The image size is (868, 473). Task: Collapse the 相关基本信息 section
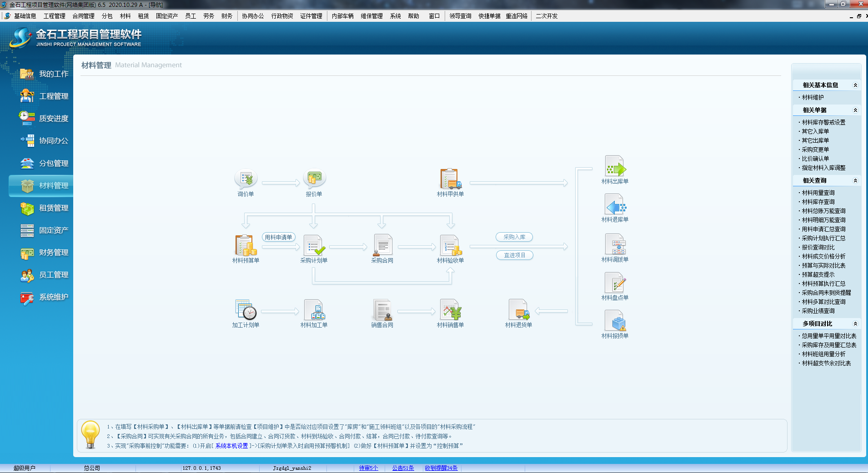[x=855, y=85]
